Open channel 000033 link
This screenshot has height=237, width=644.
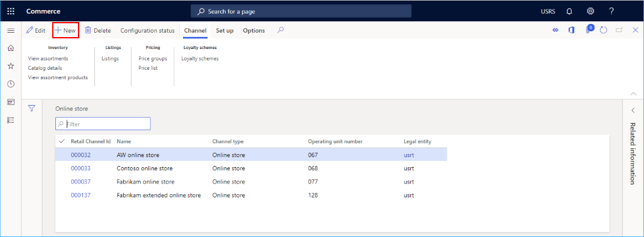(x=80, y=168)
